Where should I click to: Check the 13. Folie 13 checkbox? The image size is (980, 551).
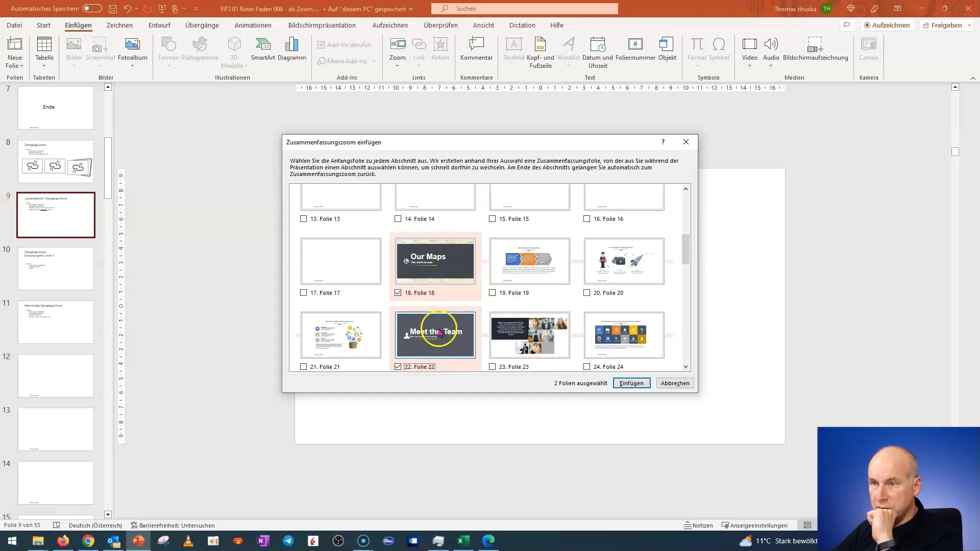click(304, 218)
